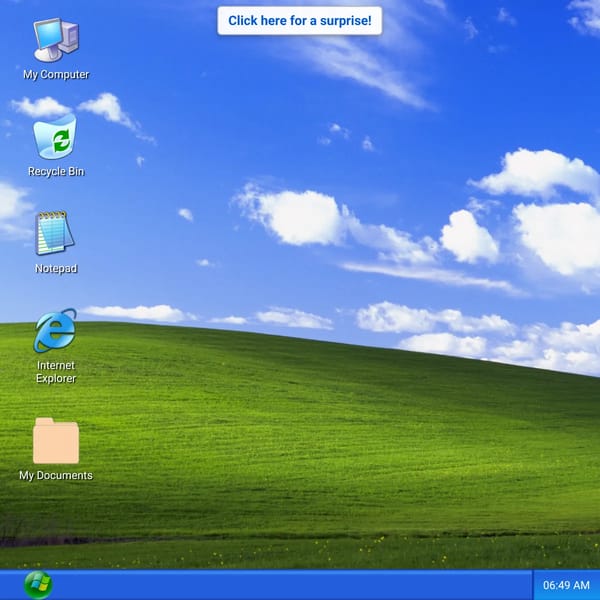
Task: Click the 'My Computer' label text
Action: point(56,74)
